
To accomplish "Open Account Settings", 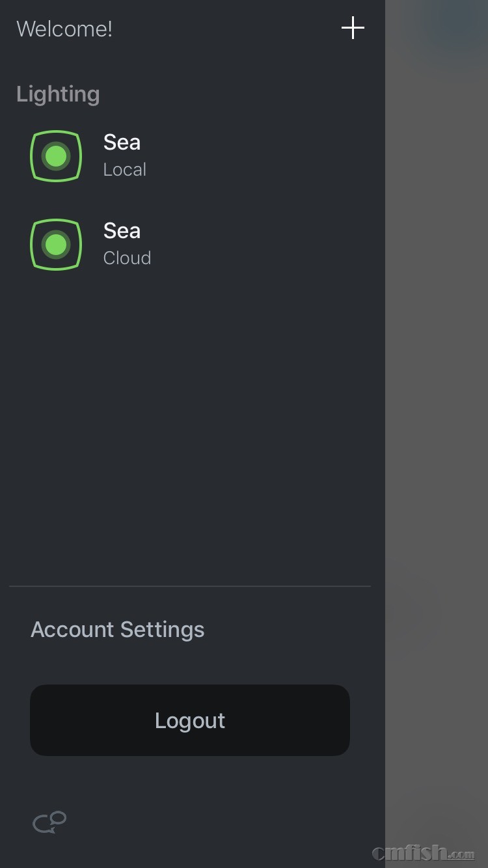I will (118, 629).
